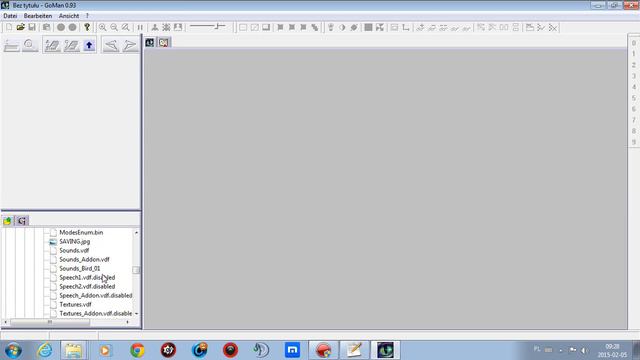
Task: Open the Ansicht menu
Action: [x=69, y=16]
